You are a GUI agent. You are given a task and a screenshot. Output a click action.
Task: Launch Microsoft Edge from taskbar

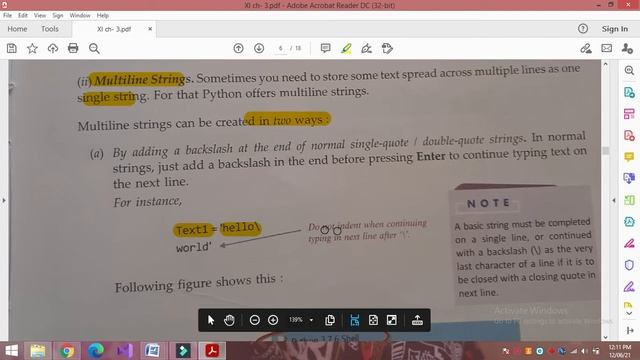tap(96, 351)
